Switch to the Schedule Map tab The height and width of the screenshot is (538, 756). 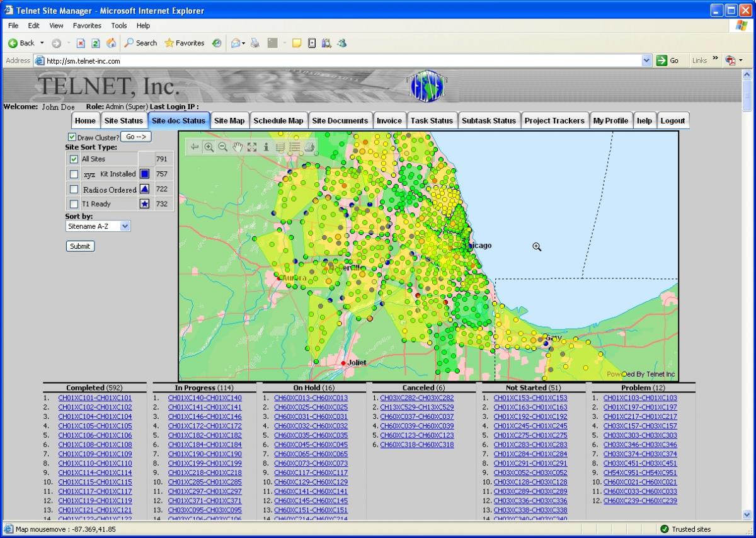278,120
